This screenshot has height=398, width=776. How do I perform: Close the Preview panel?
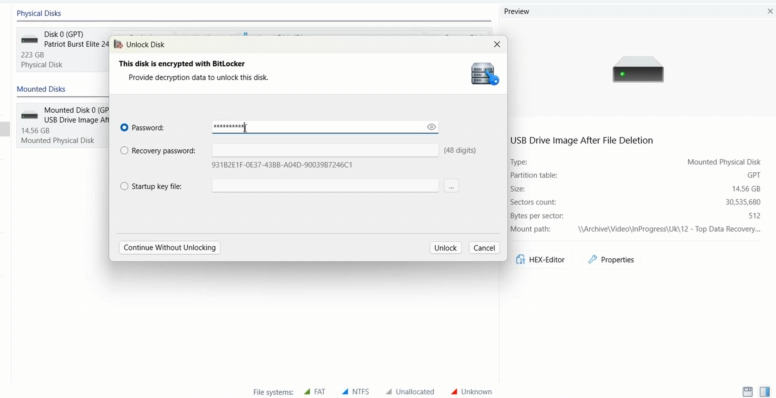(x=770, y=11)
